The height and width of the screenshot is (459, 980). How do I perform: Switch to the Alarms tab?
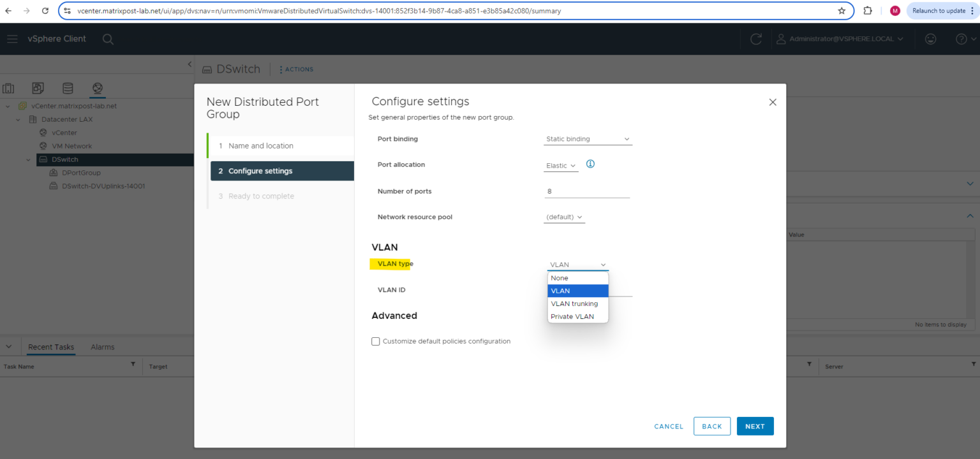click(x=102, y=347)
